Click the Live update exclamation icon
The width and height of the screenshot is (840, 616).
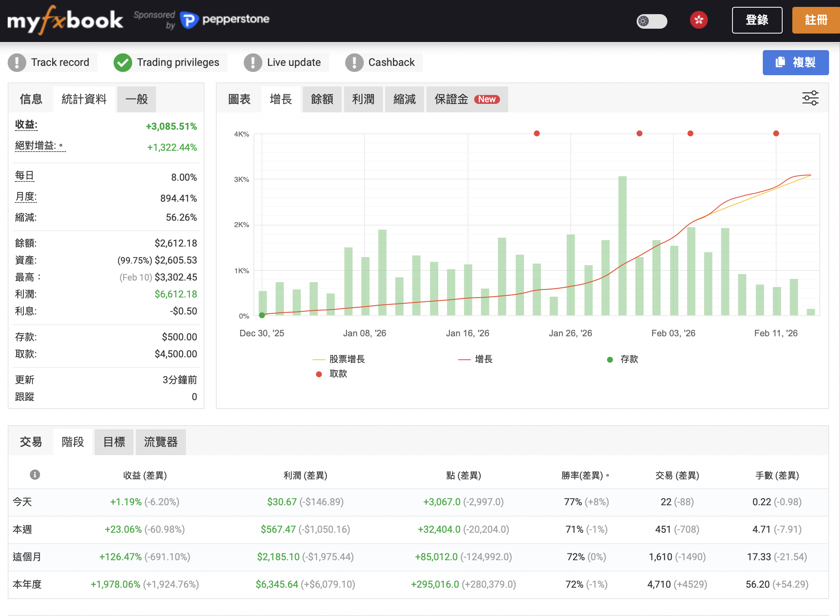(253, 63)
